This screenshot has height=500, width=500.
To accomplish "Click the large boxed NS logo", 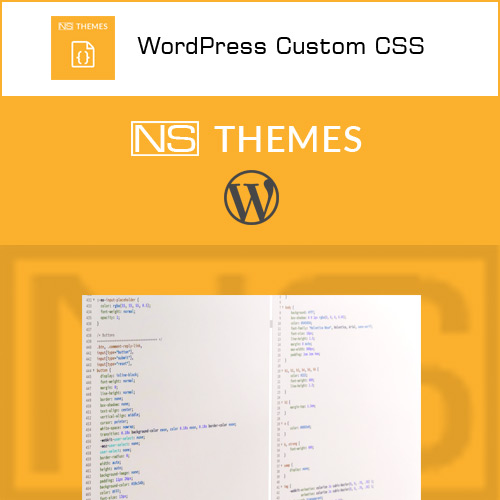I will [x=165, y=138].
